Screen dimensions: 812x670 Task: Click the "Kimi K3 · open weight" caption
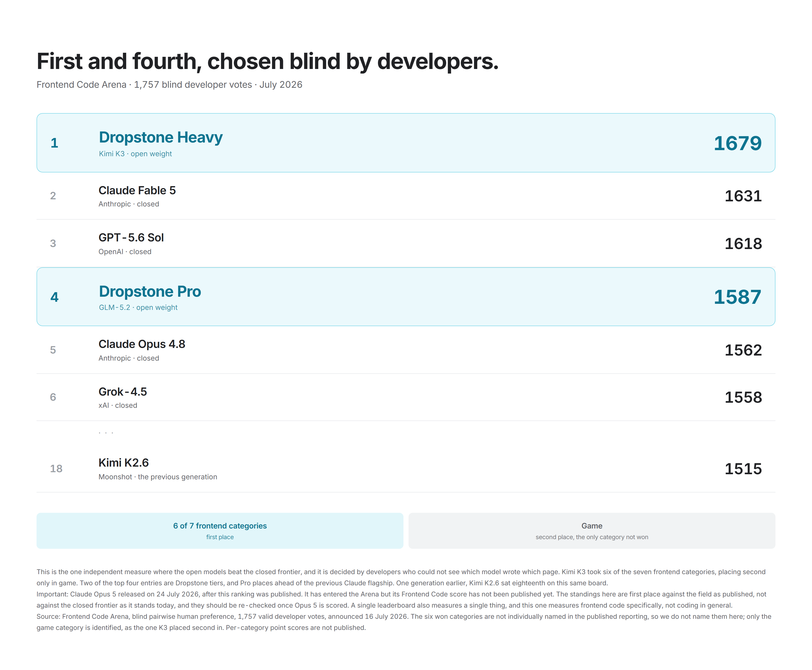[x=135, y=154]
